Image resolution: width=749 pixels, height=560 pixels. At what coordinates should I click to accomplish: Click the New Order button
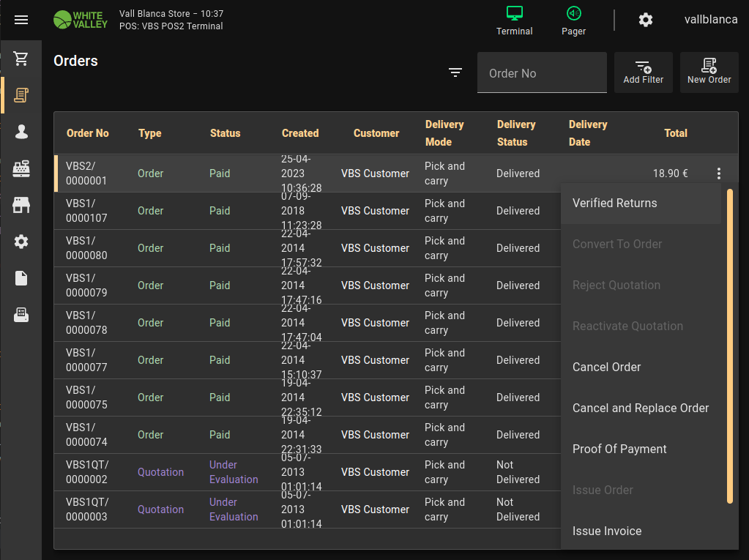[709, 72]
